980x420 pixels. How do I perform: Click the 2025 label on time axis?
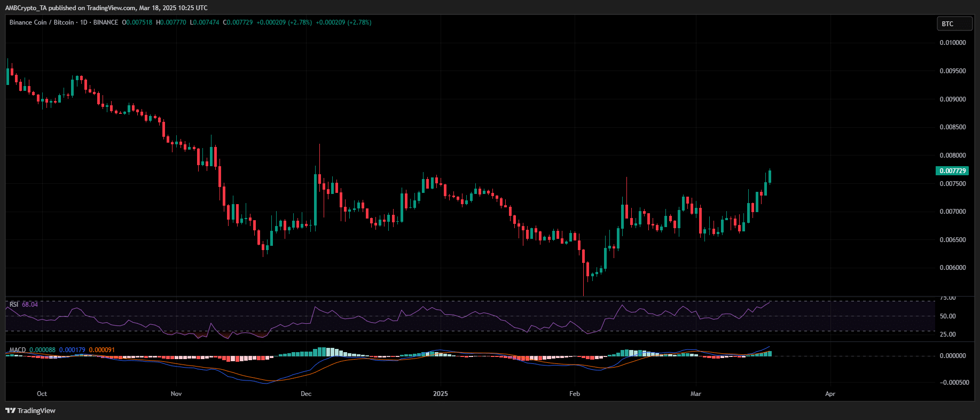(x=441, y=394)
